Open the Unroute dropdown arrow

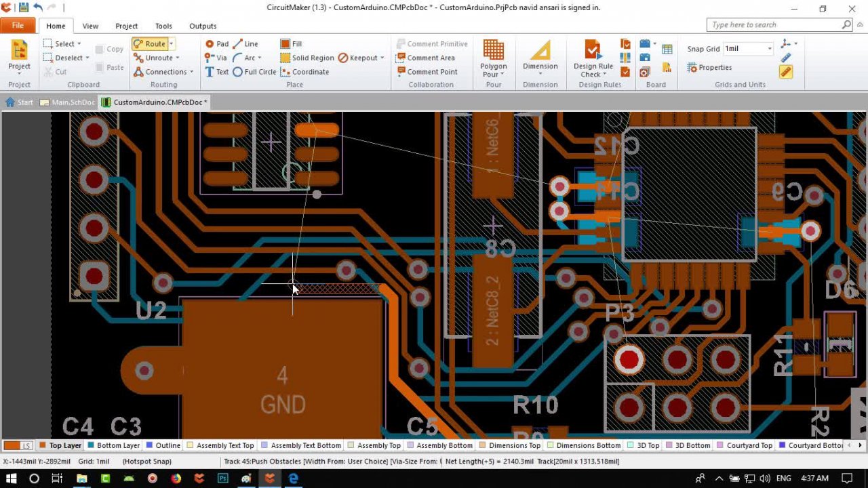click(178, 58)
